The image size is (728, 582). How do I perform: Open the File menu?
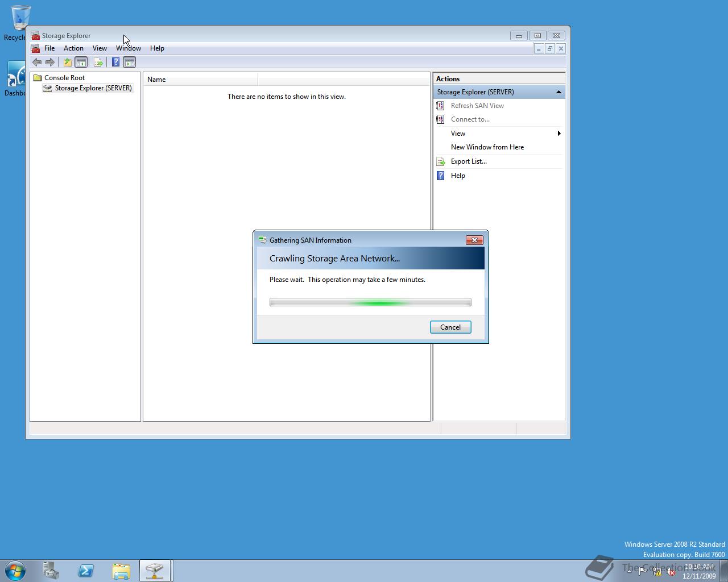click(x=49, y=48)
